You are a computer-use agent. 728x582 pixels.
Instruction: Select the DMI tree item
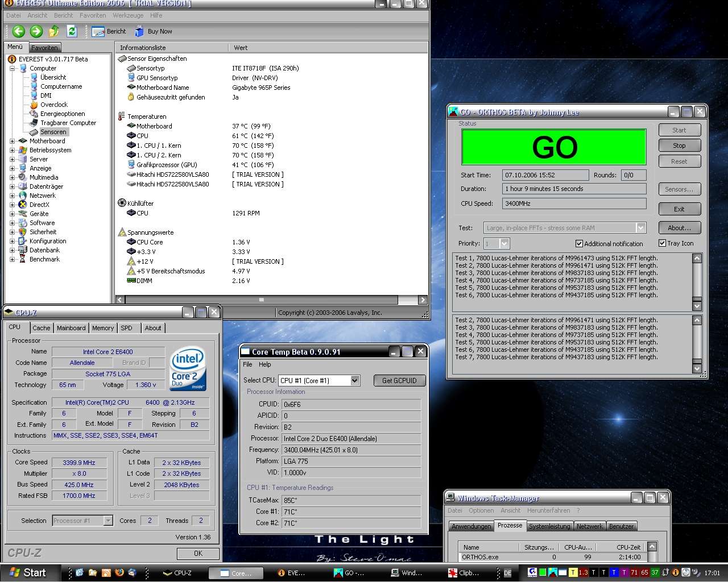[x=46, y=95]
